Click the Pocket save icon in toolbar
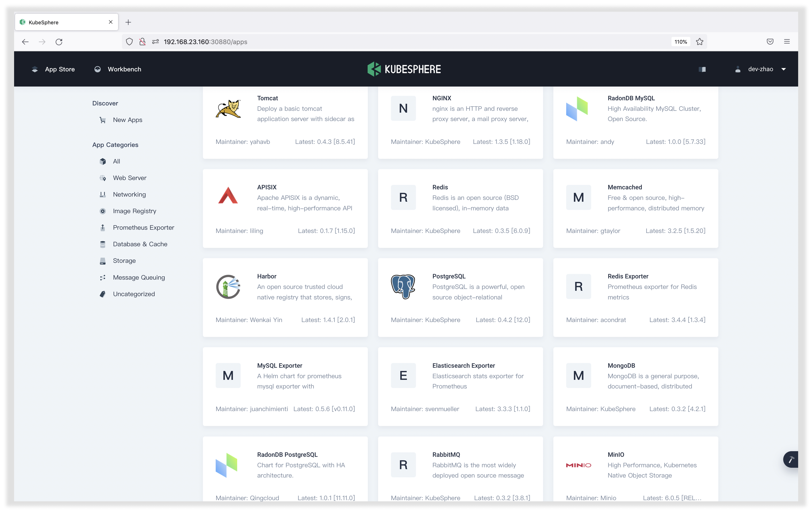The width and height of the screenshot is (812, 513). click(770, 42)
